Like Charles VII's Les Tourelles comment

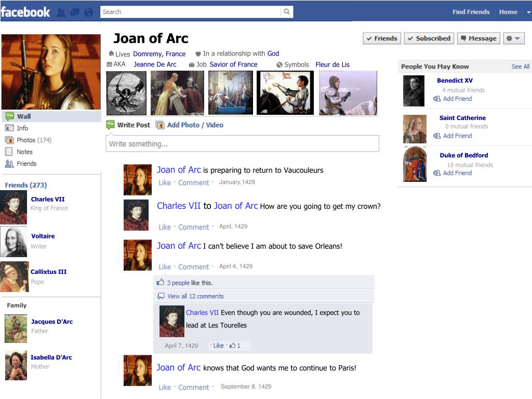[x=218, y=345]
